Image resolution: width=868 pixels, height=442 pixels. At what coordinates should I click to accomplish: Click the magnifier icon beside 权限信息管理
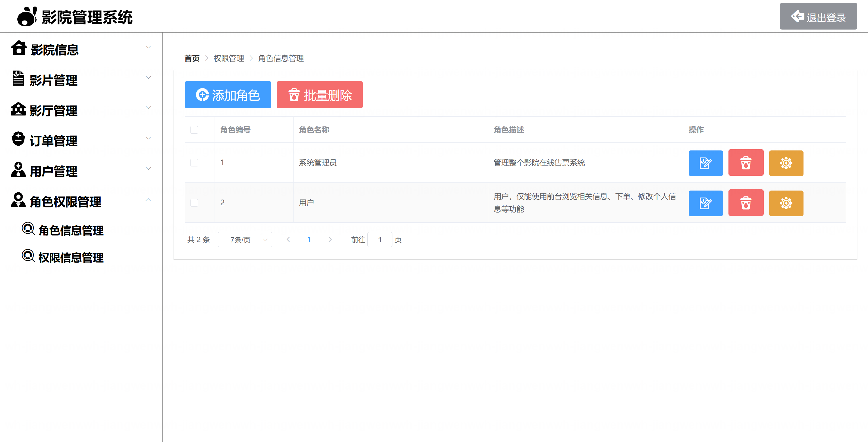[28, 256]
